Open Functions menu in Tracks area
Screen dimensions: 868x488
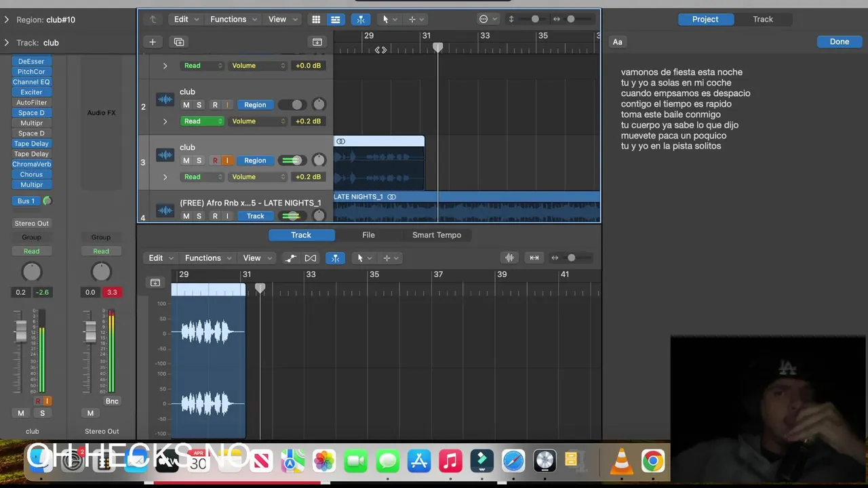pos(233,19)
